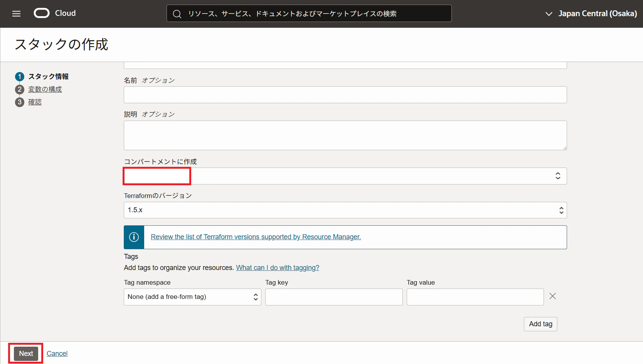This screenshot has height=364, width=643.
Task: Click the コンパートメントに作成 label
Action: (160, 162)
